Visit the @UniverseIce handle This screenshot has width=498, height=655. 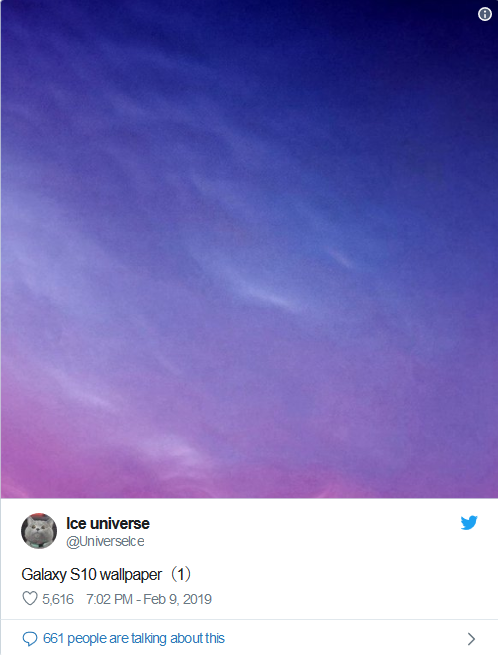click(x=105, y=541)
